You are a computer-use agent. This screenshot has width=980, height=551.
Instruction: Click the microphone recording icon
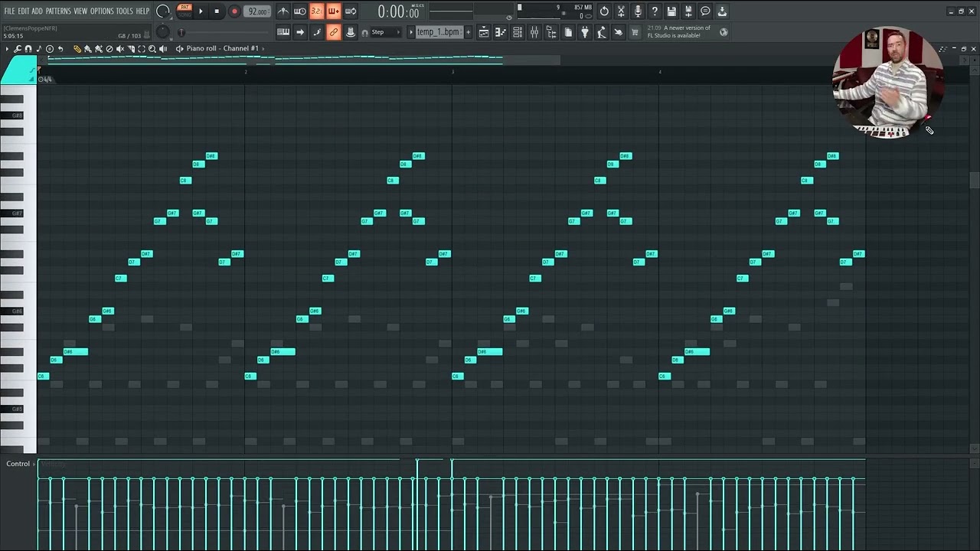638,11
